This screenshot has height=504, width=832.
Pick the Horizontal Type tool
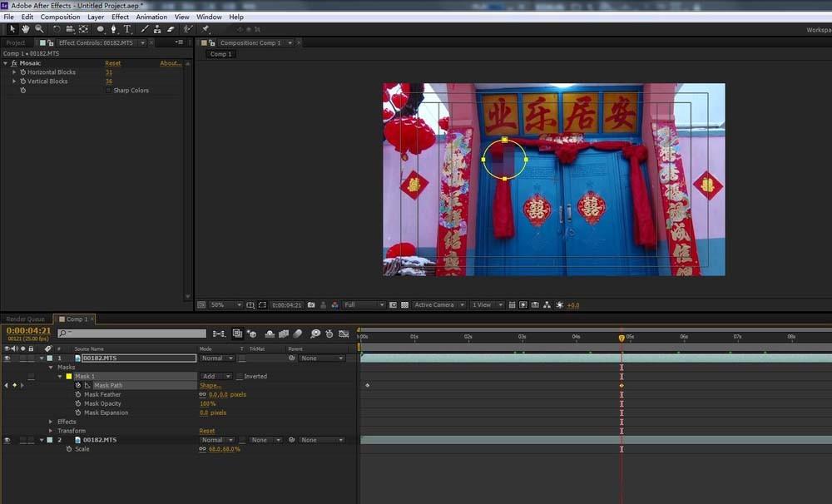(x=127, y=29)
